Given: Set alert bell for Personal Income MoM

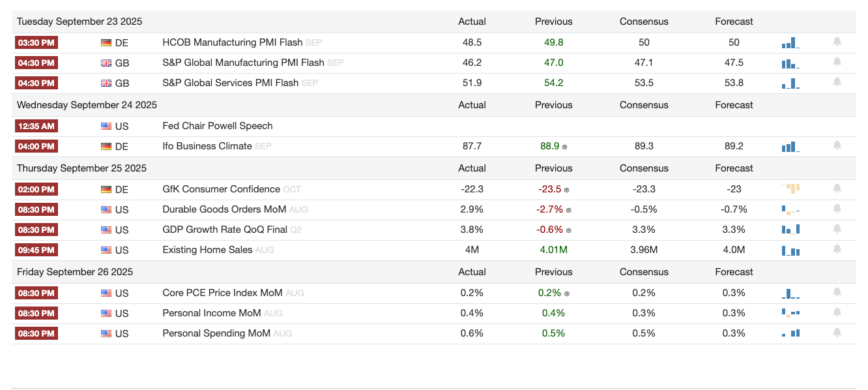Looking at the screenshot, I should coord(837,312).
